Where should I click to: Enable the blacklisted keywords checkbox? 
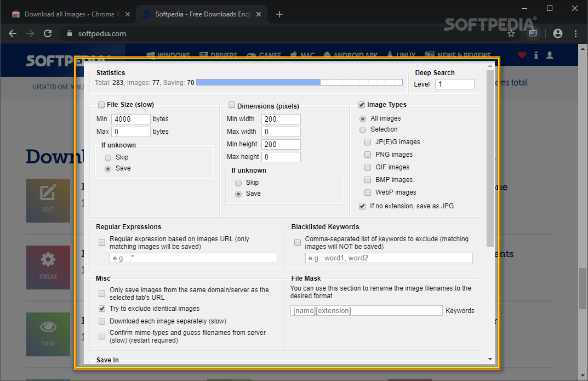pos(298,243)
